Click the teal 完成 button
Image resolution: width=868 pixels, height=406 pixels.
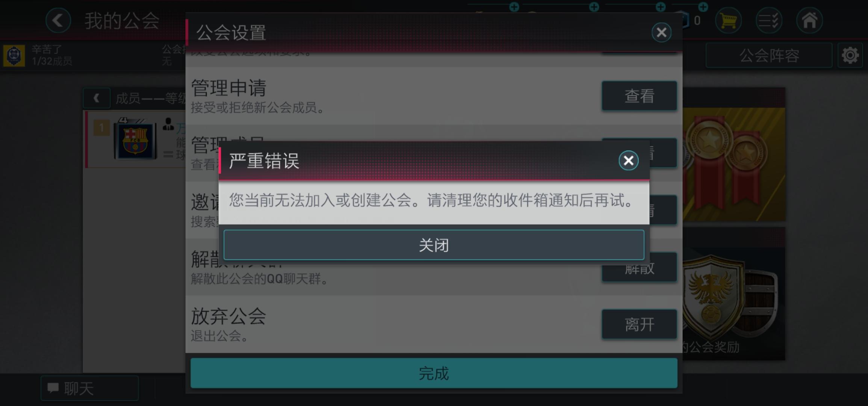tap(434, 373)
